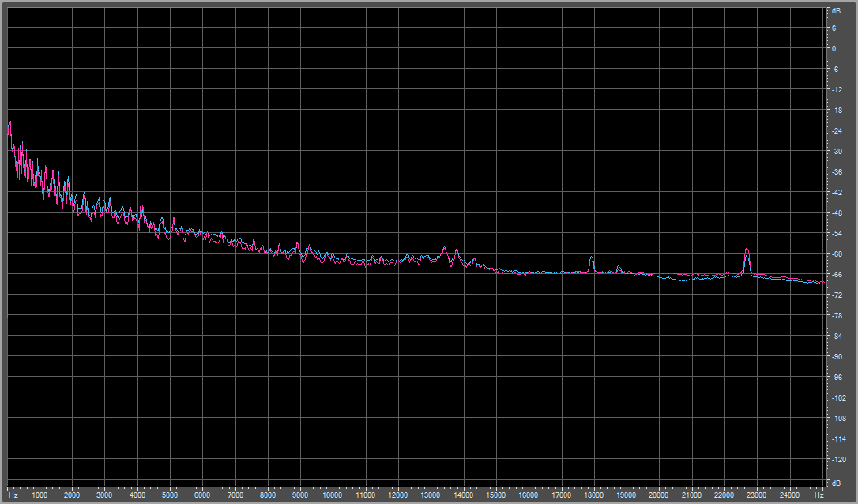
Task: Click the 9000 frequency axis label
Action: [x=300, y=495]
